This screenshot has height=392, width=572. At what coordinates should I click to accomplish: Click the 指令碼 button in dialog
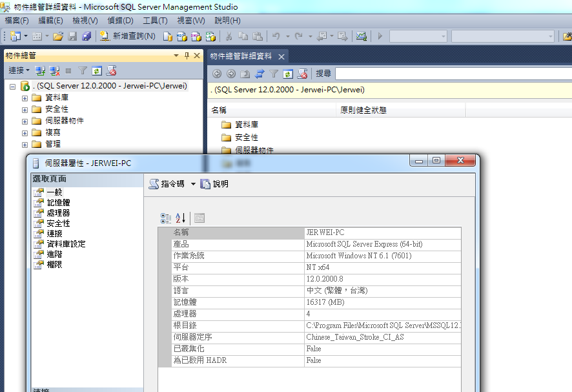coord(167,184)
